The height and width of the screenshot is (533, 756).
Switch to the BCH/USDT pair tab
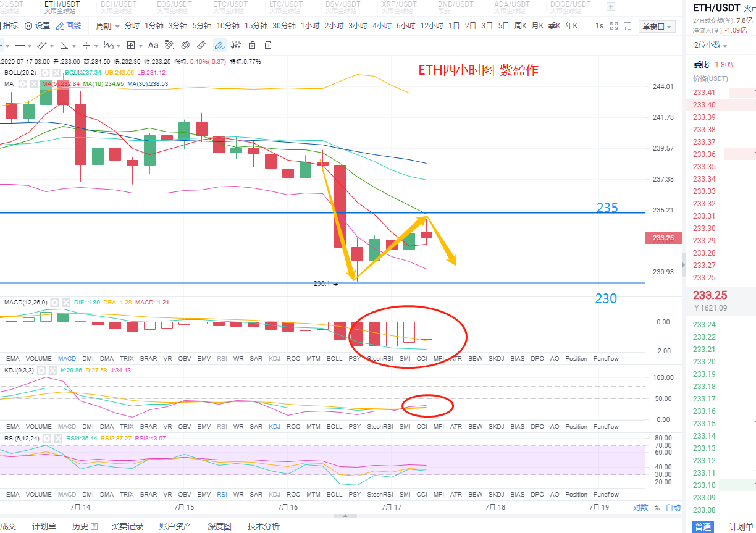coord(119,7)
